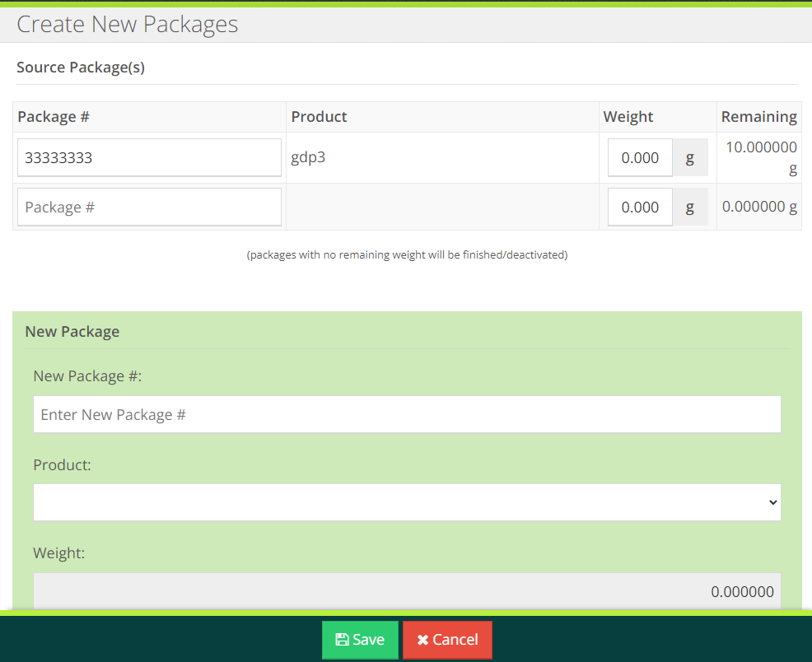
Task: Click the New Package #: label
Action: pos(87,375)
